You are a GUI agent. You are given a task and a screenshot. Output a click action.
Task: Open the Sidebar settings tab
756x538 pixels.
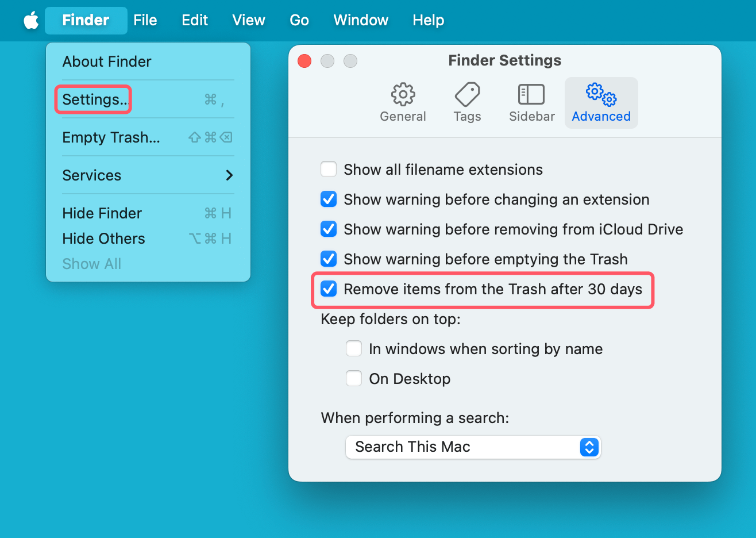pyautogui.click(x=531, y=102)
